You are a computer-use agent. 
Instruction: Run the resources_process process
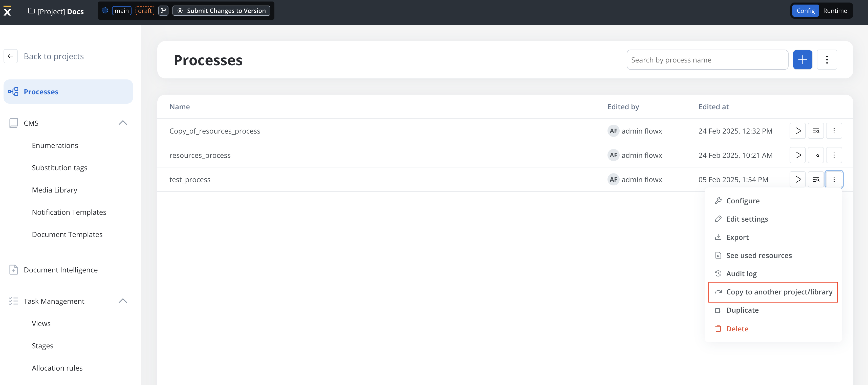click(798, 155)
